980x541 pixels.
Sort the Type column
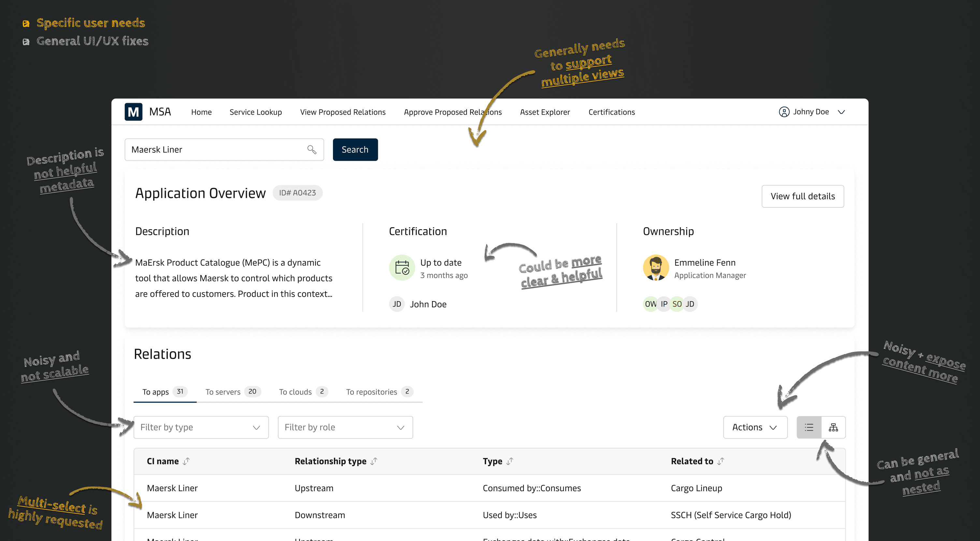point(510,461)
